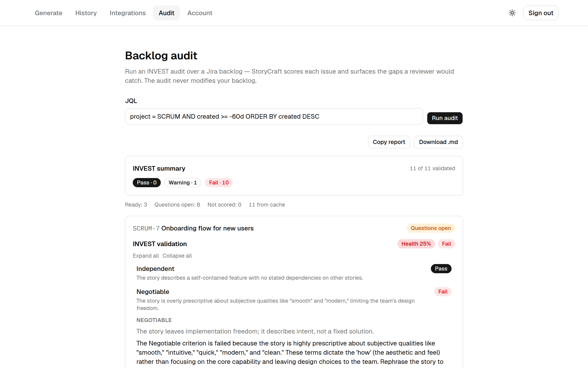
Task: Click the Health 25% badge
Action: (416, 244)
